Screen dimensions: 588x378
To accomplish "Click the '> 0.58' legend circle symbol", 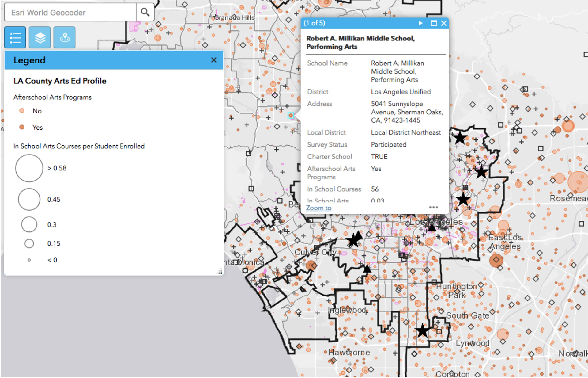I will pos(29,168).
